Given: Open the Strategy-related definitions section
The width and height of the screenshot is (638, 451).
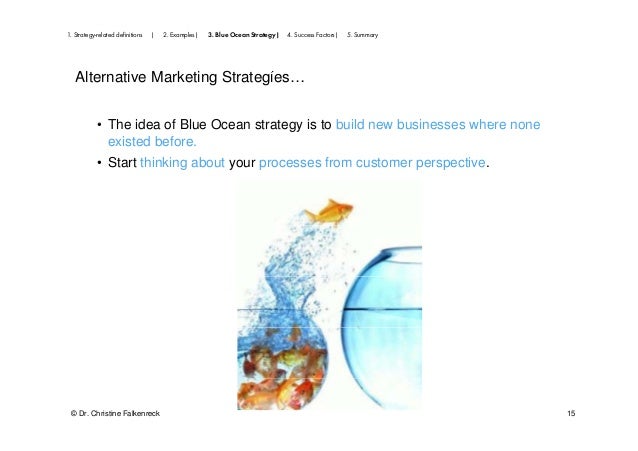Looking at the screenshot, I should 105,35.
